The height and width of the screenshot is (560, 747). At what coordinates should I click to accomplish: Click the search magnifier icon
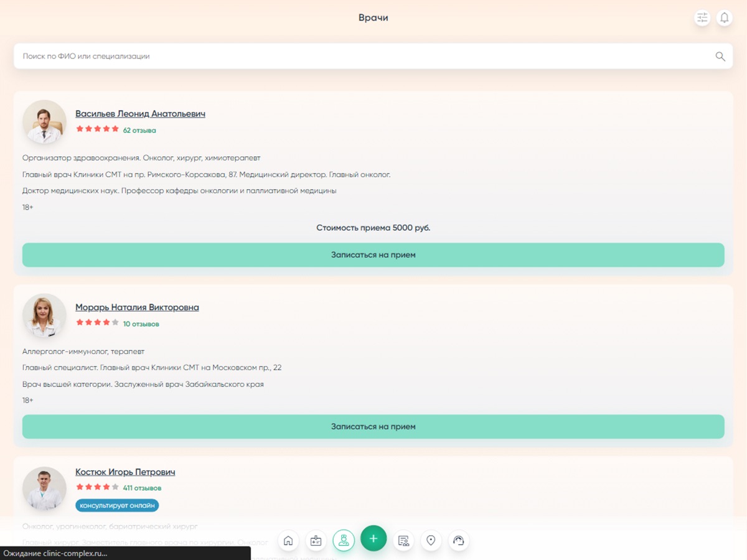720,57
